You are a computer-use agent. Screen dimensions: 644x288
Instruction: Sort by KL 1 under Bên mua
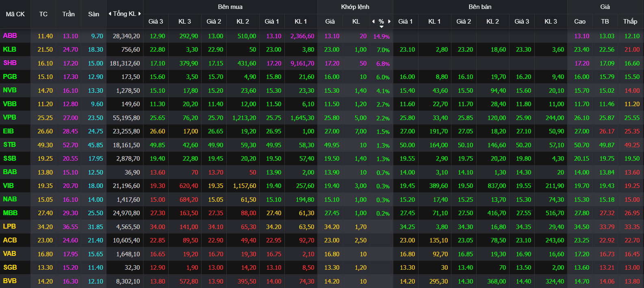[x=301, y=21]
